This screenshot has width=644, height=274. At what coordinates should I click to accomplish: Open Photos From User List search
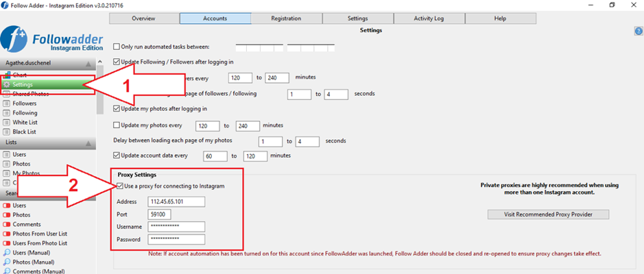coord(40,234)
